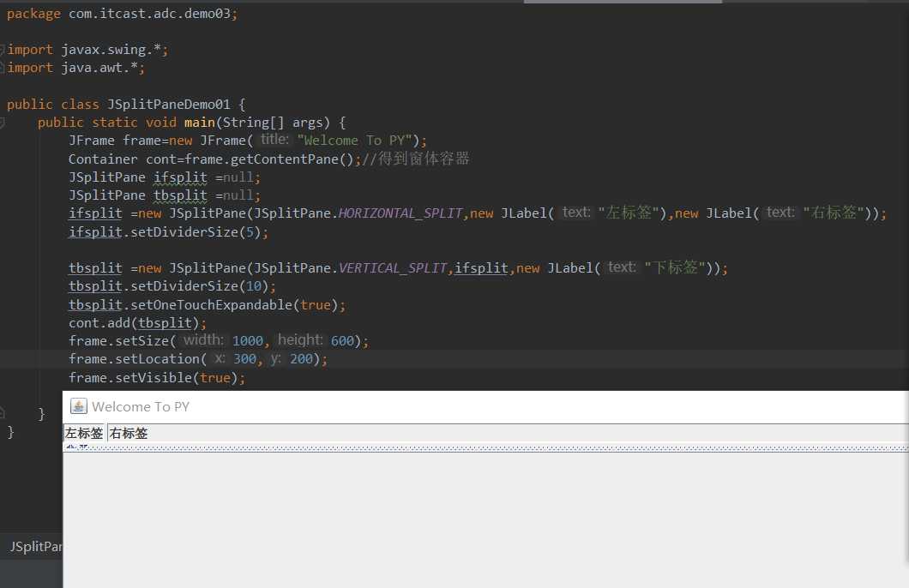Click the Java cup icon in Welcome To PY title bar
This screenshot has width=909, height=588.
(78, 406)
